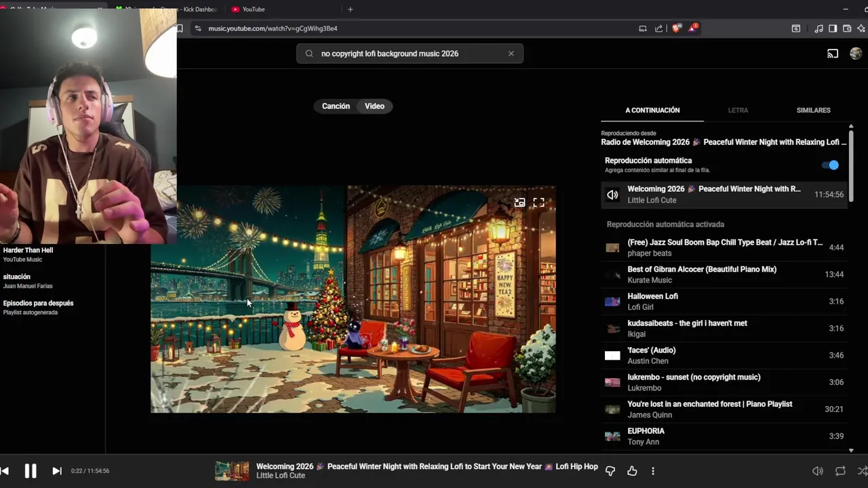Toggle the browser sidebar panel icon
Image resolution: width=868 pixels, height=488 pixels.
[x=833, y=28]
